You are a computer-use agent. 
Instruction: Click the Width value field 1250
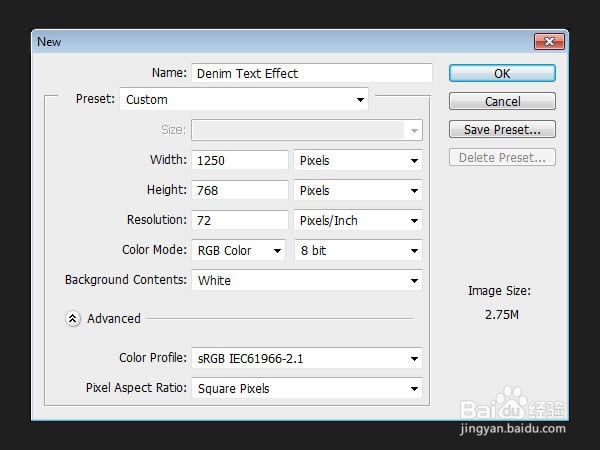(240, 160)
